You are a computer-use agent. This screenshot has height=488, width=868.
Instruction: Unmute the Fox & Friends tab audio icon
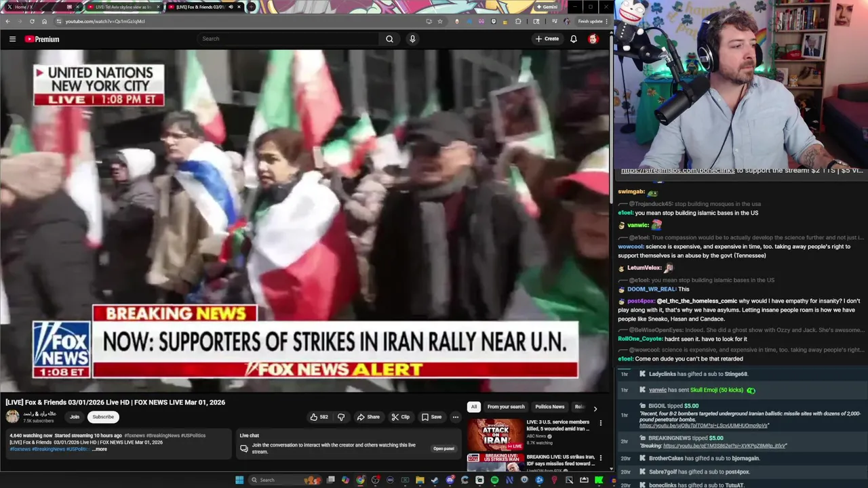point(231,7)
